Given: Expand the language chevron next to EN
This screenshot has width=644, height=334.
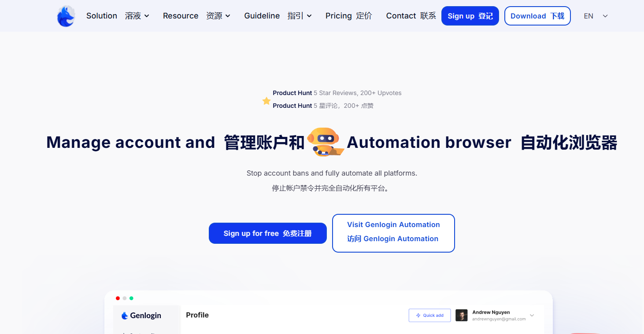Looking at the screenshot, I should [605, 16].
